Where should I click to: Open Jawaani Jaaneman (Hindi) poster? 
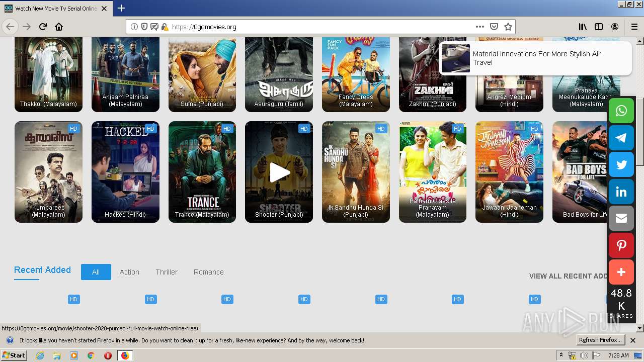[x=509, y=172]
